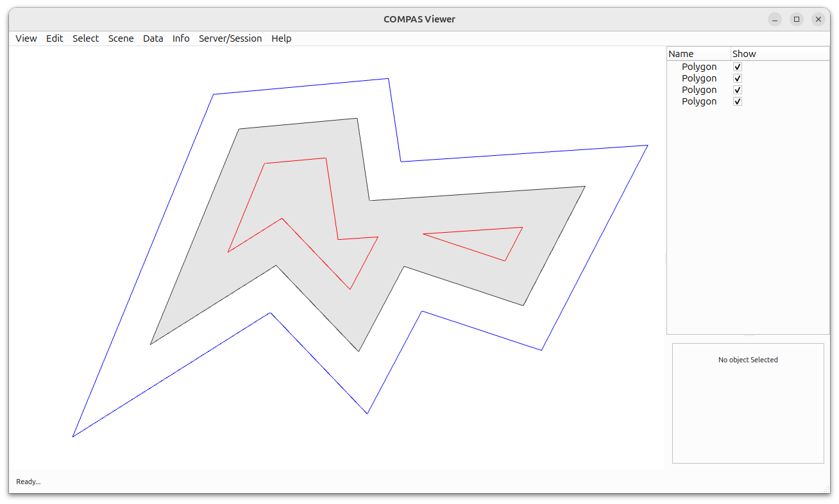Open the Info menu
This screenshot has width=839, height=504.
(x=181, y=38)
